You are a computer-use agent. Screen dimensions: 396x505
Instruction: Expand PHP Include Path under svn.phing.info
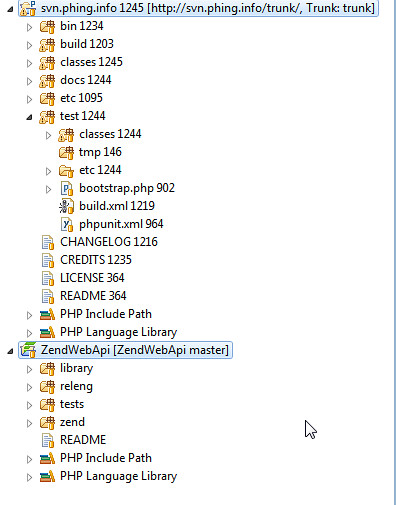pyautogui.click(x=29, y=315)
